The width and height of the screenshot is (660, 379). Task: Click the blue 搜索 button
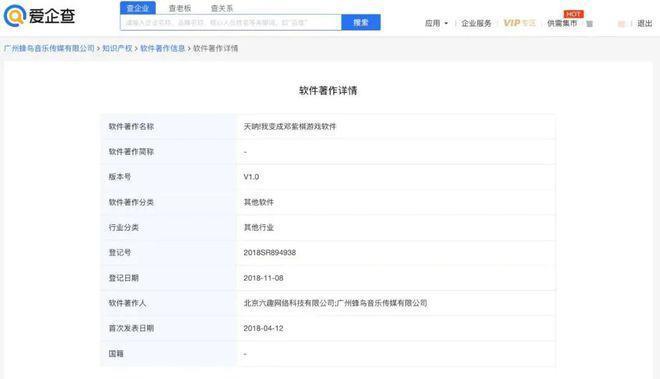361,22
